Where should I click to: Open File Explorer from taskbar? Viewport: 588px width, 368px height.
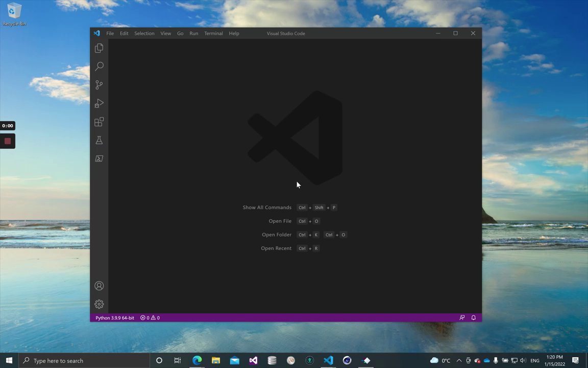tap(215, 360)
